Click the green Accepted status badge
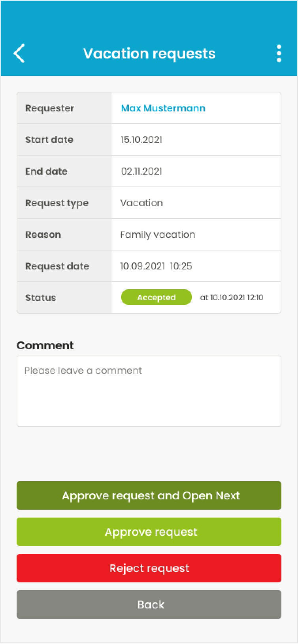 (x=156, y=298)
